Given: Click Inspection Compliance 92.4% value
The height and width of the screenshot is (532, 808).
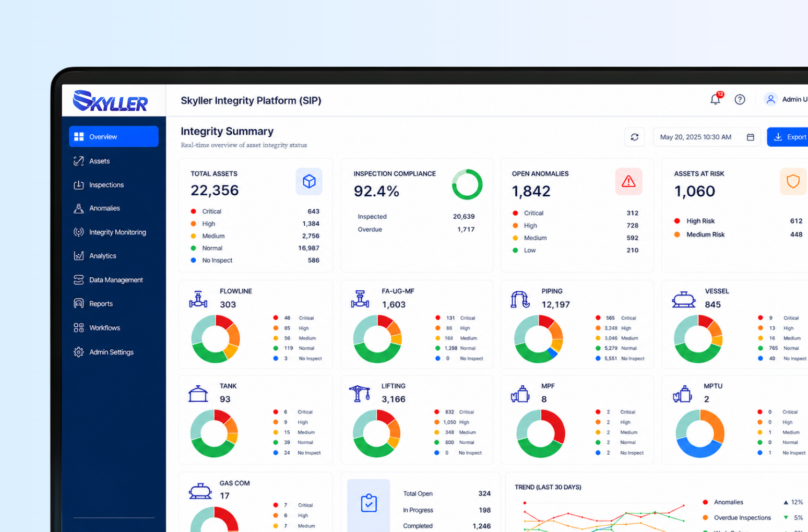Looking at the screenshot, I should [376, 192].
